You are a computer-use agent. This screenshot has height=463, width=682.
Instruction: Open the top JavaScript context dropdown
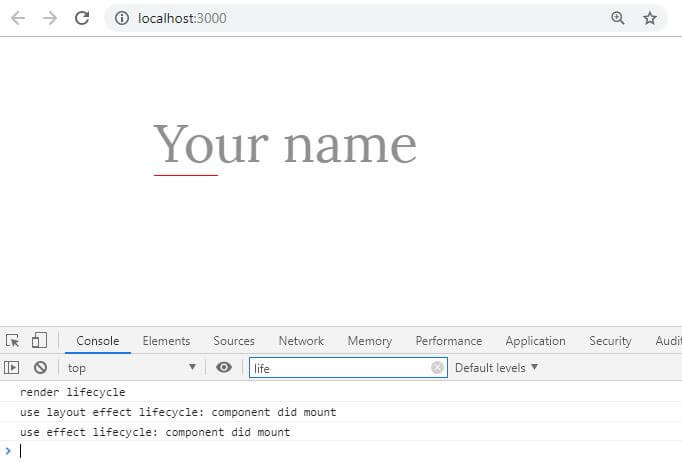coord(131,368)
